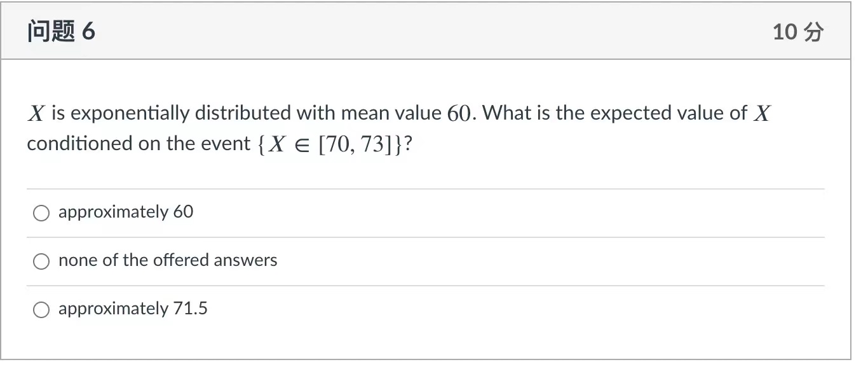Click the 10 分 points label
Image resolution: width=868 pixels, height=369 pixels.
796,31
